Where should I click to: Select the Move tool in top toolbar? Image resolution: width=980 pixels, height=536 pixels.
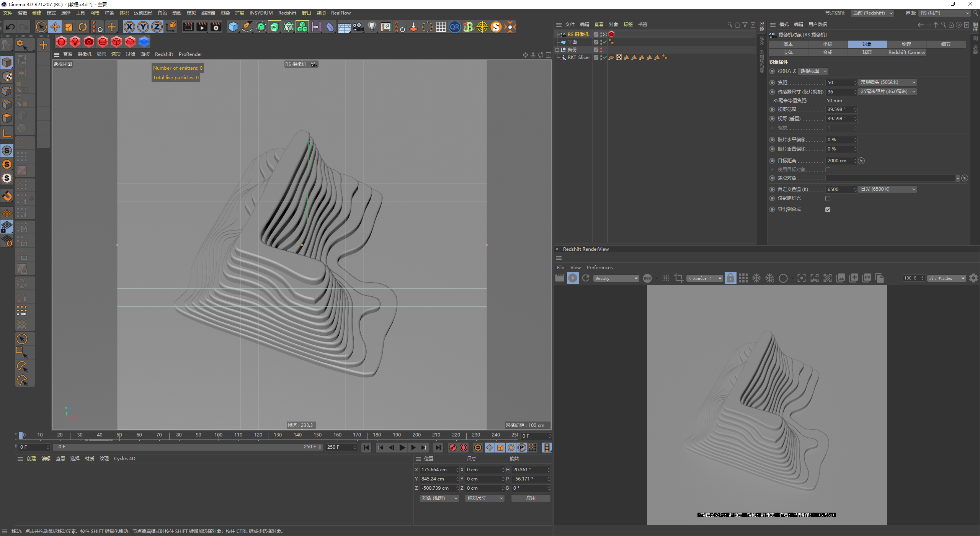(55, 27)
